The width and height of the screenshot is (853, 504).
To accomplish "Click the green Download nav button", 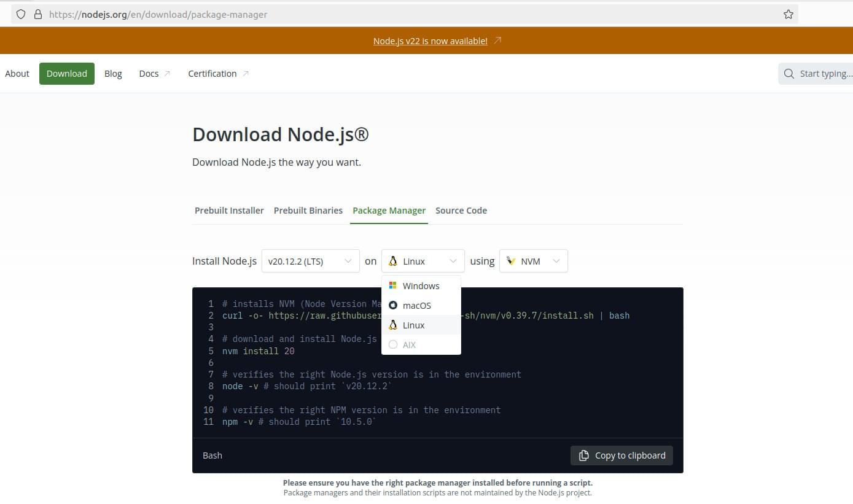I will (67, 74).
